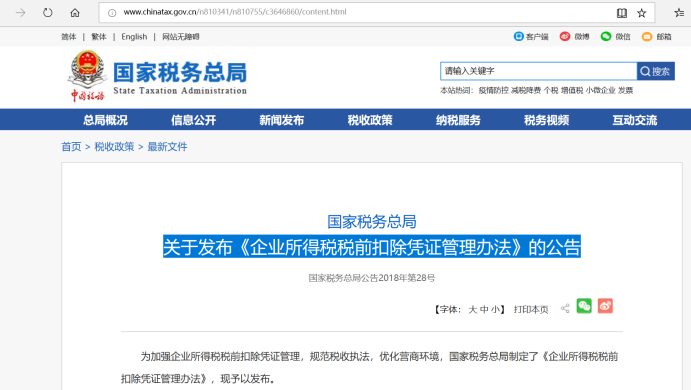
Task: Go to browser home page icon
Action: click(75, 12)
